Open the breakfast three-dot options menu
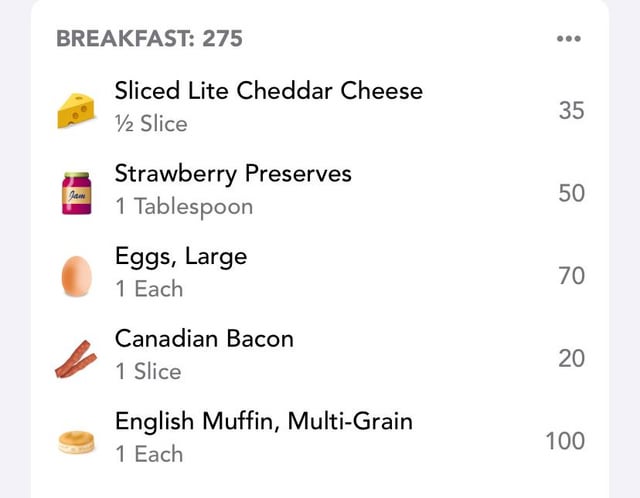640x498 pixels. [568, 39]
